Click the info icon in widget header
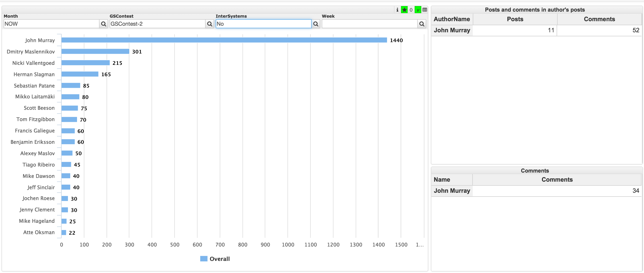644x273 pixels. click(x=397, y=10)
